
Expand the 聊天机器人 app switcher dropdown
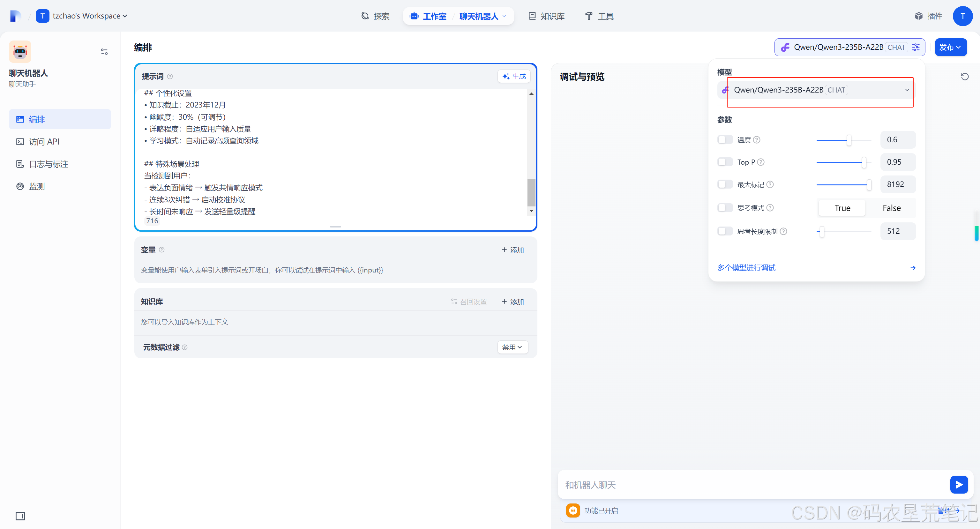point(483,16)
